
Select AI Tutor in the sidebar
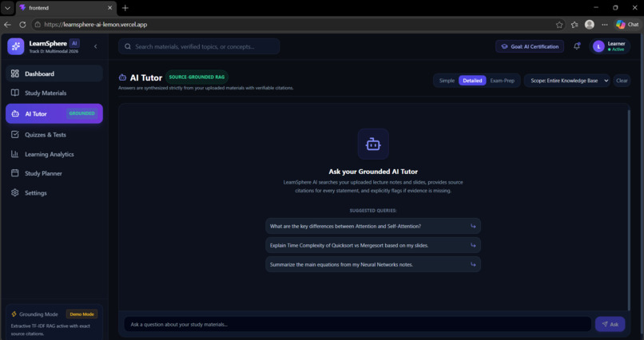coord(54,113)
